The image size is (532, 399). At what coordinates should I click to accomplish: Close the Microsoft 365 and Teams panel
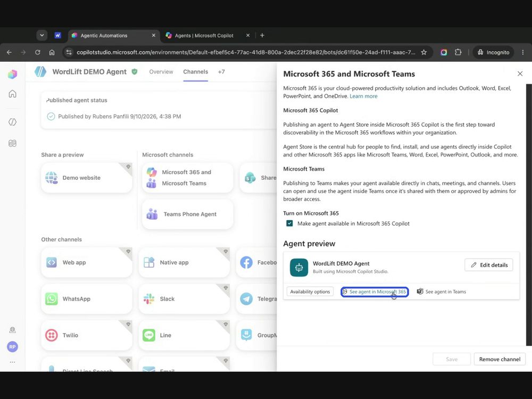520,73
